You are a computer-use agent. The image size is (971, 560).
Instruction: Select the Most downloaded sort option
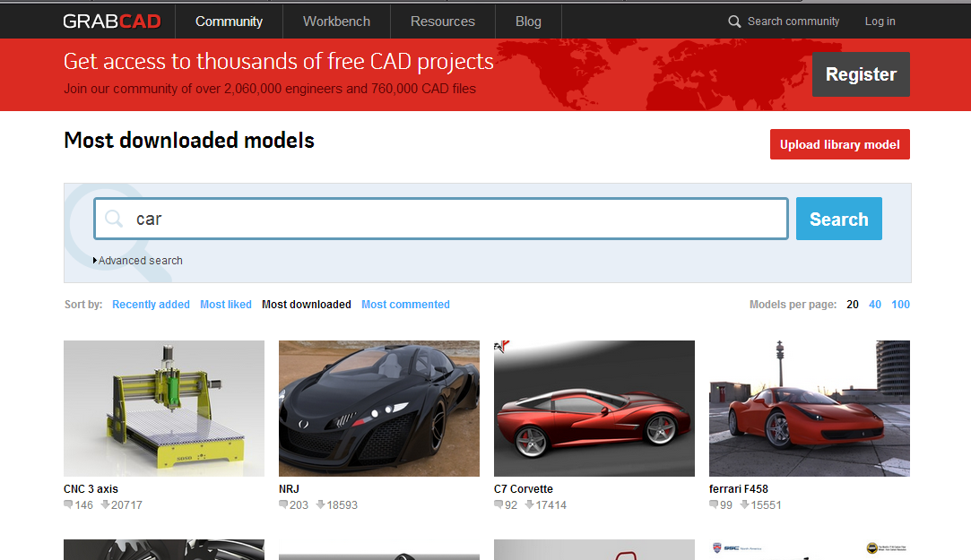[307, 305]
